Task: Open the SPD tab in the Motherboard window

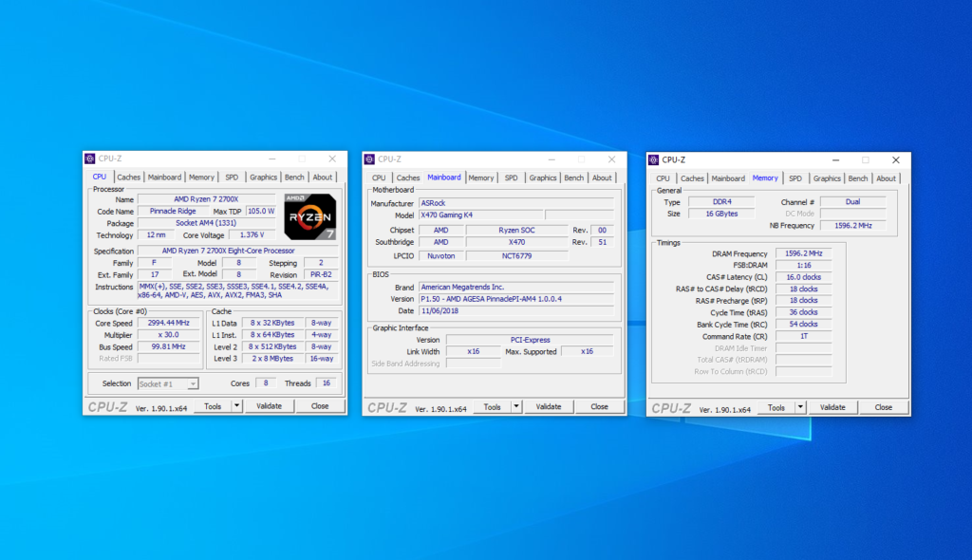Action: (x=511, y=177)
